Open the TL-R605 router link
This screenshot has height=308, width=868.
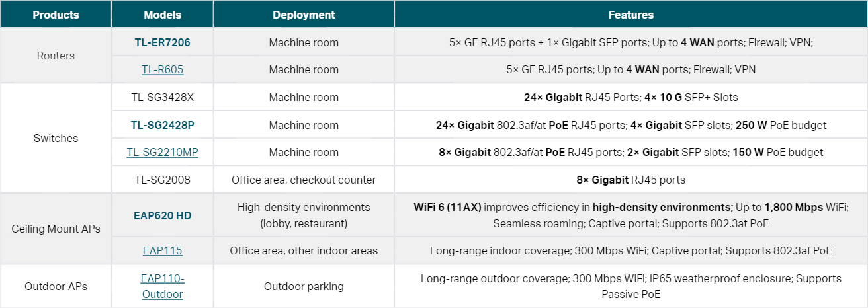point(162,70)
